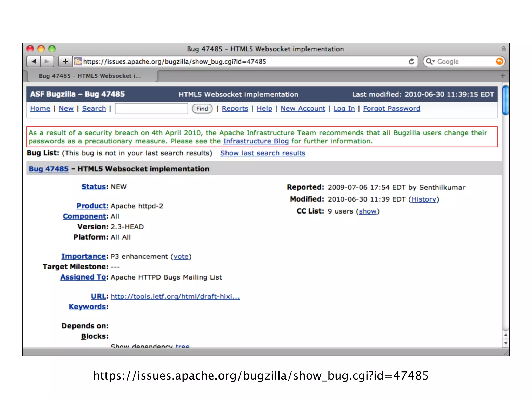This screenshot has height=399, width=532.
Task: Open the Home link
Action: coord(40,109)
